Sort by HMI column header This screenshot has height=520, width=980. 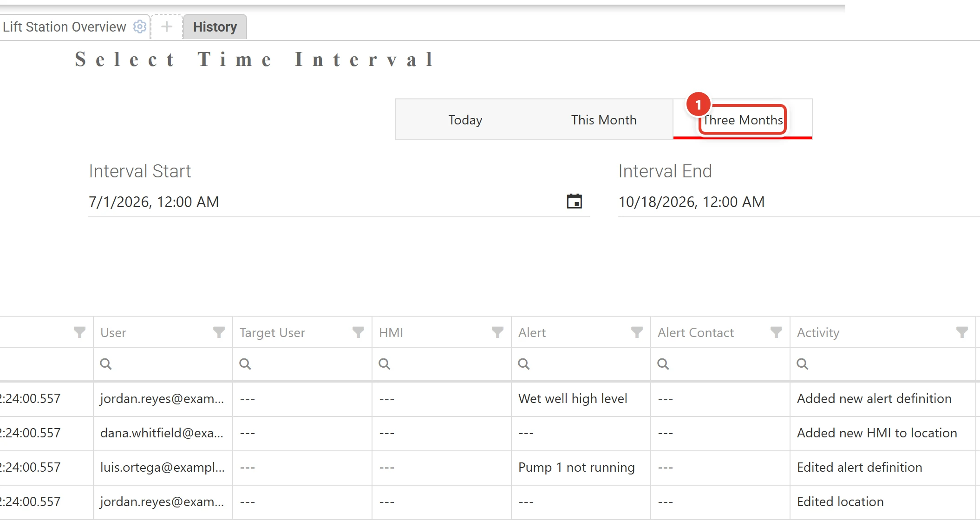pos(391,333)
